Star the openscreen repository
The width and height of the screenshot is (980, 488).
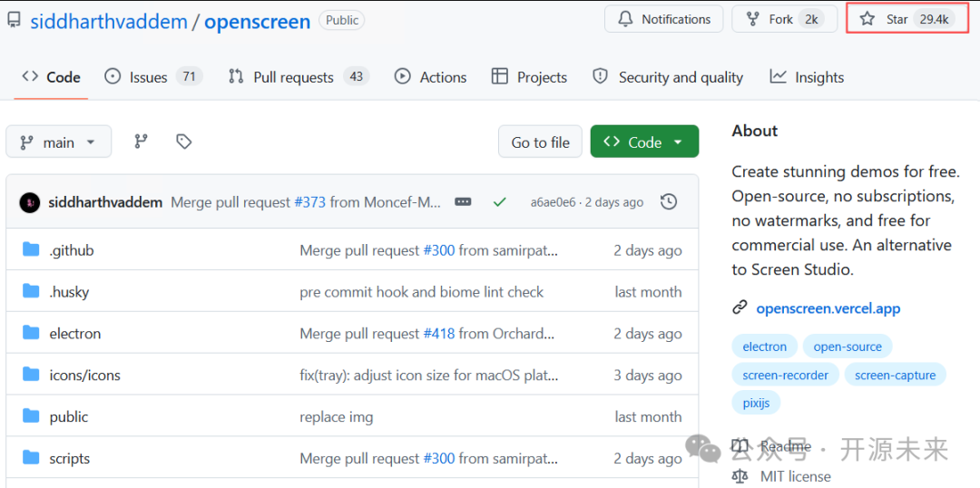click(906, 19)
